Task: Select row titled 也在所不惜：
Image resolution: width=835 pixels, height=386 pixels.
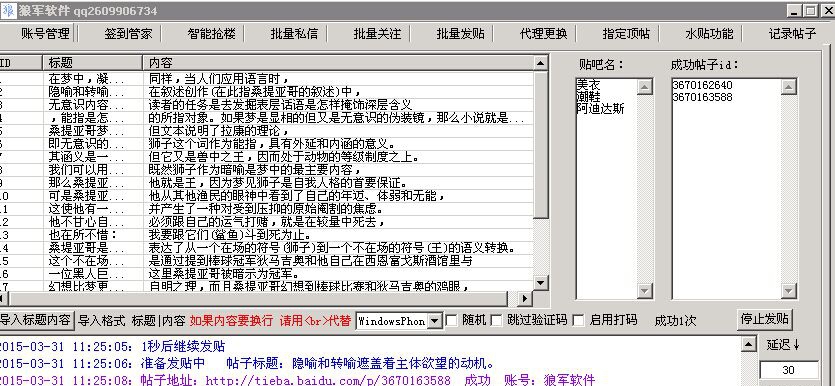Action: 266,235
